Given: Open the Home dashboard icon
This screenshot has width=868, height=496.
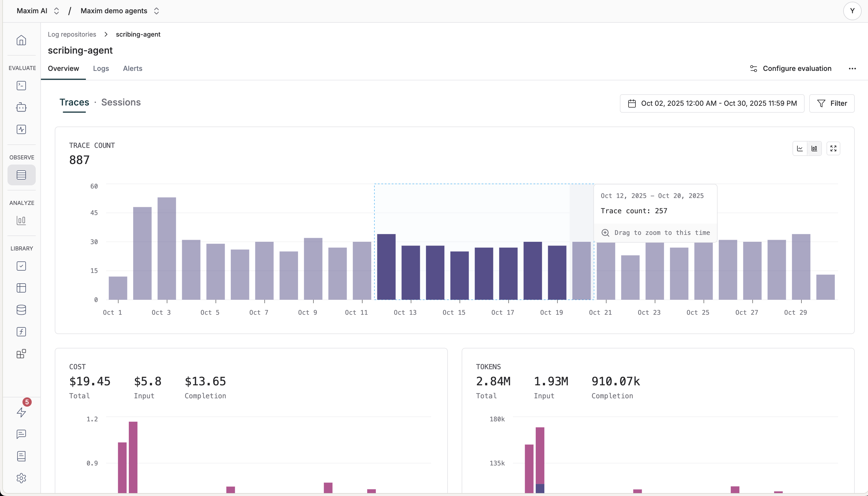Looking at the screenshot, I should [21, 40].
